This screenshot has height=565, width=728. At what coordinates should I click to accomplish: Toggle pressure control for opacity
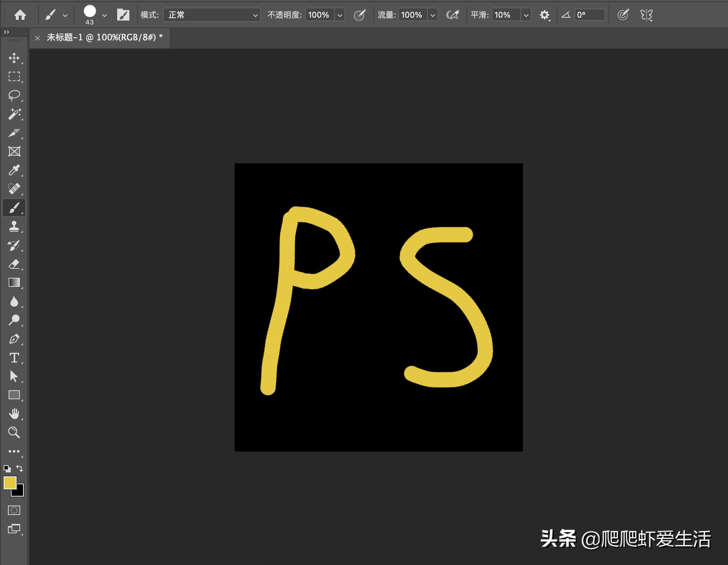click(x=359, y=15)
